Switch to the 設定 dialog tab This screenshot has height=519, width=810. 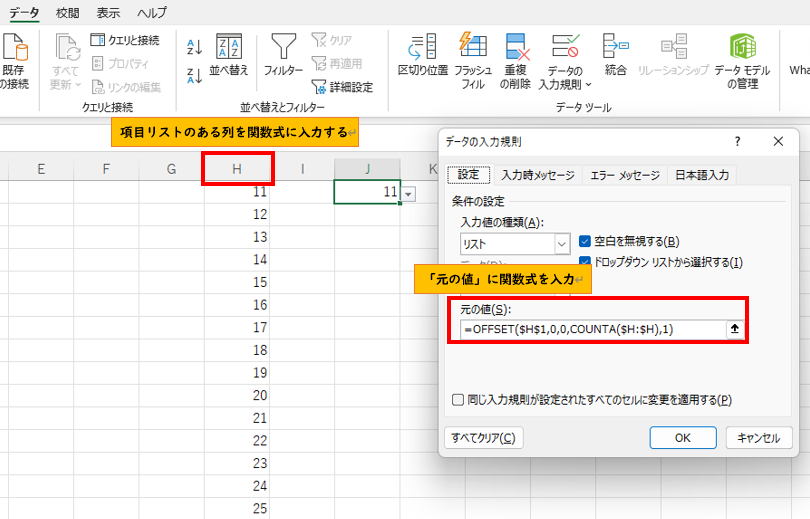coord(469,175)
